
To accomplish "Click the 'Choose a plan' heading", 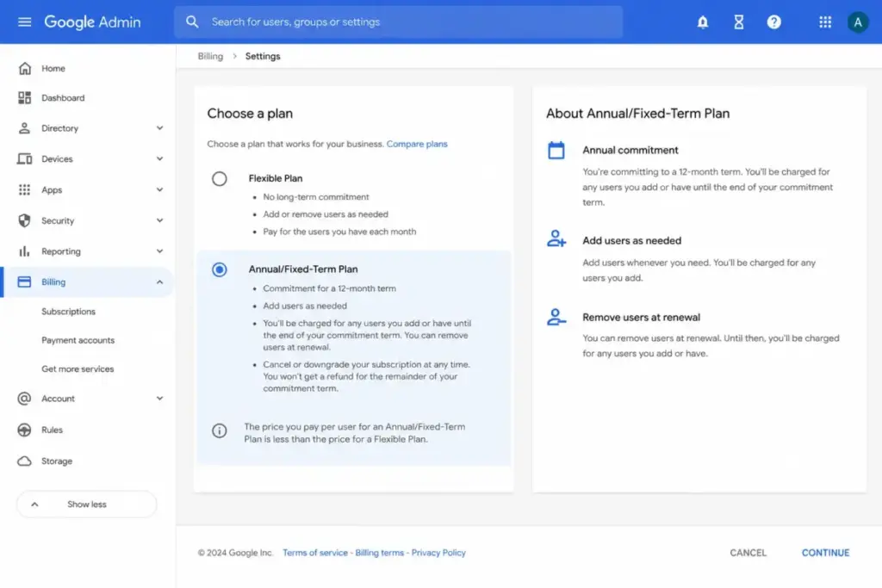I will (x=250, y=114).
